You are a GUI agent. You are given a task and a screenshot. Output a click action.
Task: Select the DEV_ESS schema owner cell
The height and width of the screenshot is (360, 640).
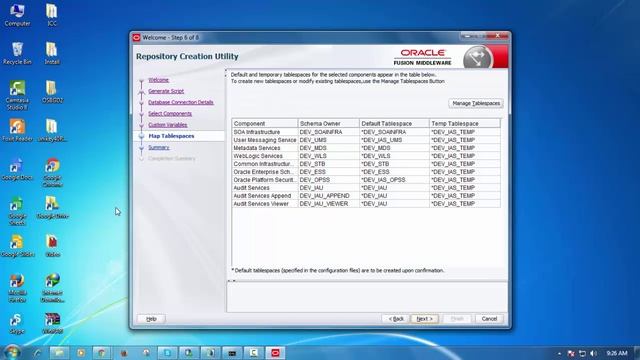point(329,172)
